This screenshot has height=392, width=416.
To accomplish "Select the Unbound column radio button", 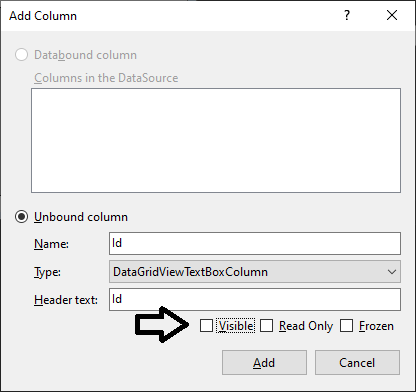I will [x=21, y=217].
